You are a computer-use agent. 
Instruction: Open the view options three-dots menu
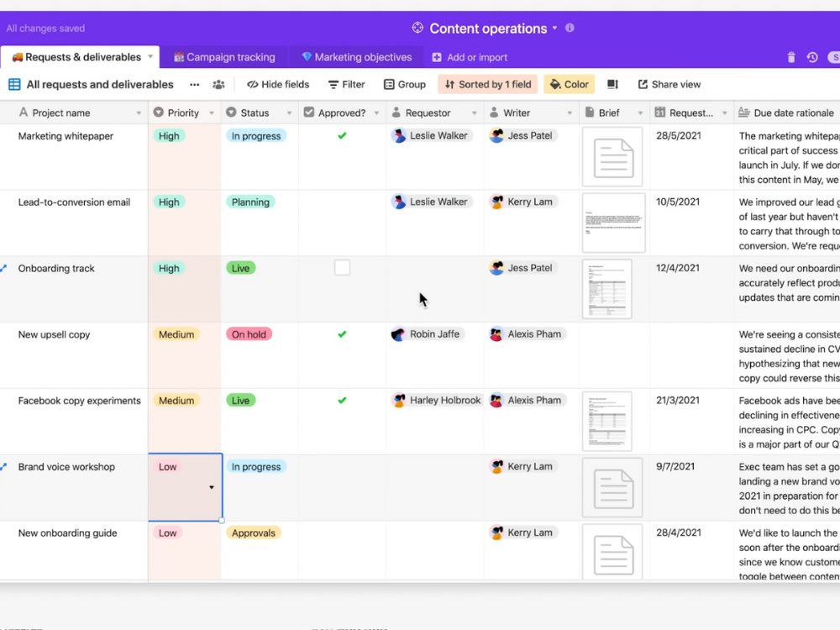pyautogui.click(x=195, y=85)
